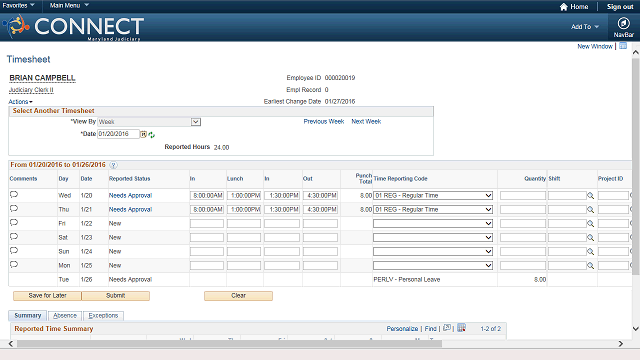Click the 'PERLV - Personal Leave' cell
Viewport: 640px width, 360px height.
pos(407,280)
